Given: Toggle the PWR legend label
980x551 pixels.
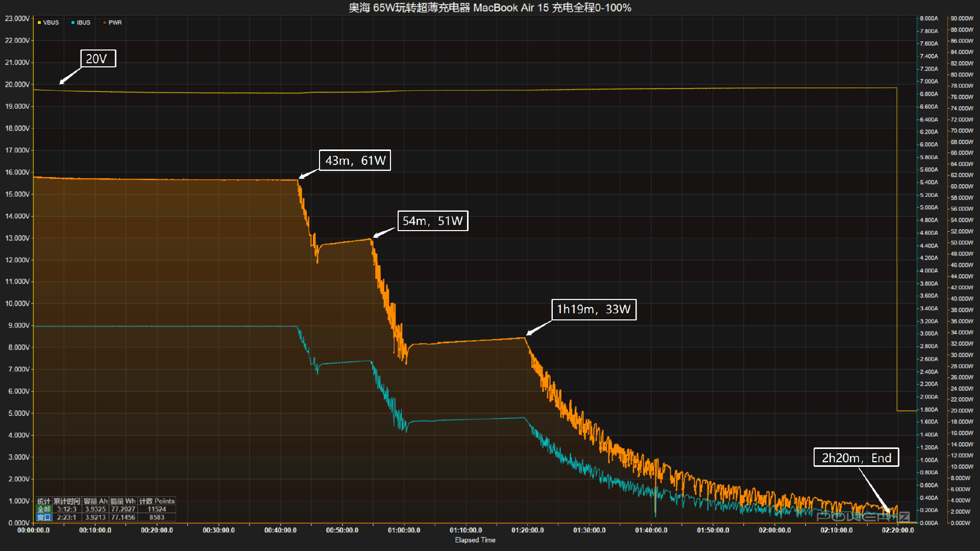Looking at the screenshot, I should [115, 22].
